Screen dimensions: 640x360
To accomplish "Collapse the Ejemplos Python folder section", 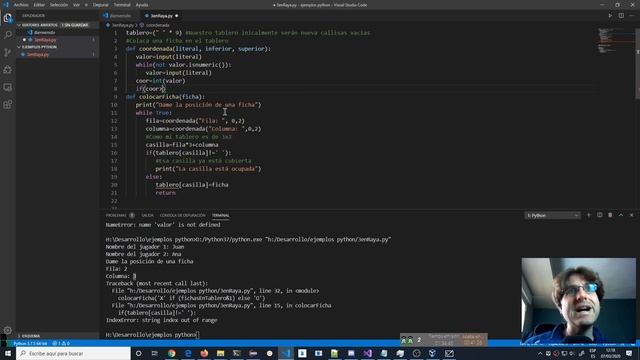I will click(57, 47).
